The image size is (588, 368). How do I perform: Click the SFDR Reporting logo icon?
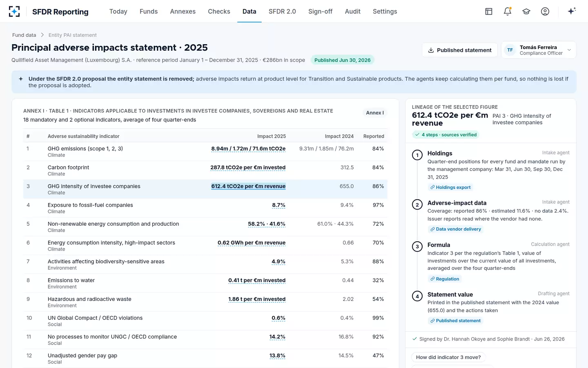tap(14, 11)
